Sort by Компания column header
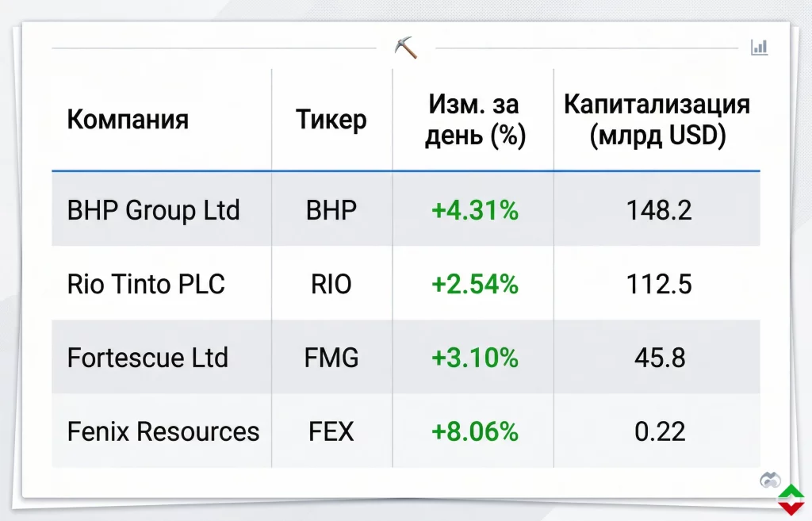812x521 pixels. [x=128, y=120]
